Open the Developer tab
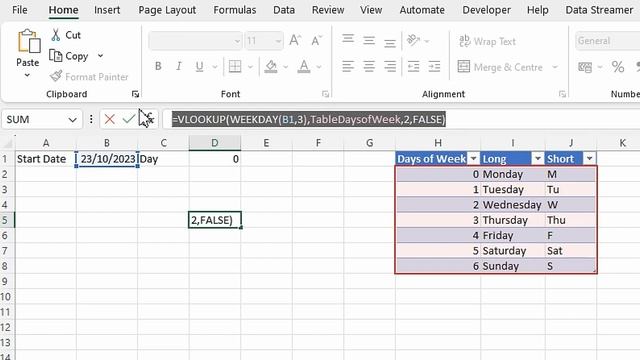 (486, 10)
